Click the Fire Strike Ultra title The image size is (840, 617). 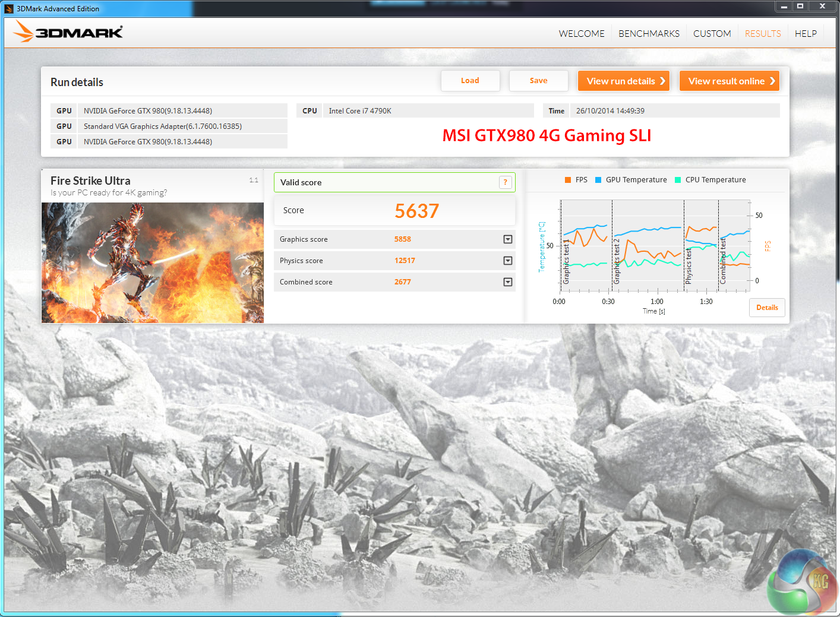coord(90,181)
